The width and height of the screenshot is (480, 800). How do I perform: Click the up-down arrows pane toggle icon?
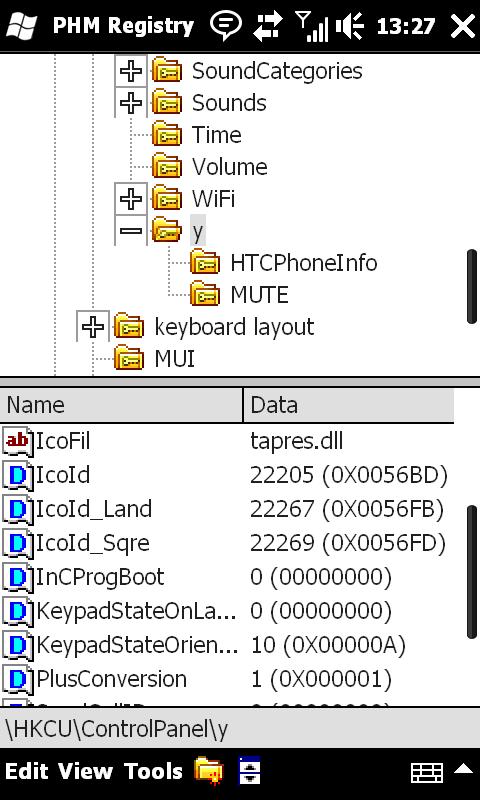click(x=249, y=770)
